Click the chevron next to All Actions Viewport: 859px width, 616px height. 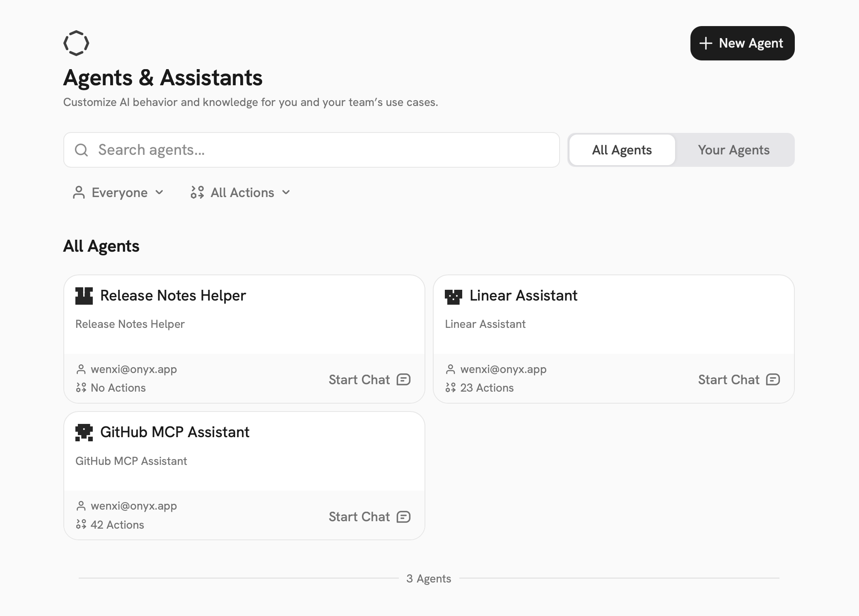[286, 192]
